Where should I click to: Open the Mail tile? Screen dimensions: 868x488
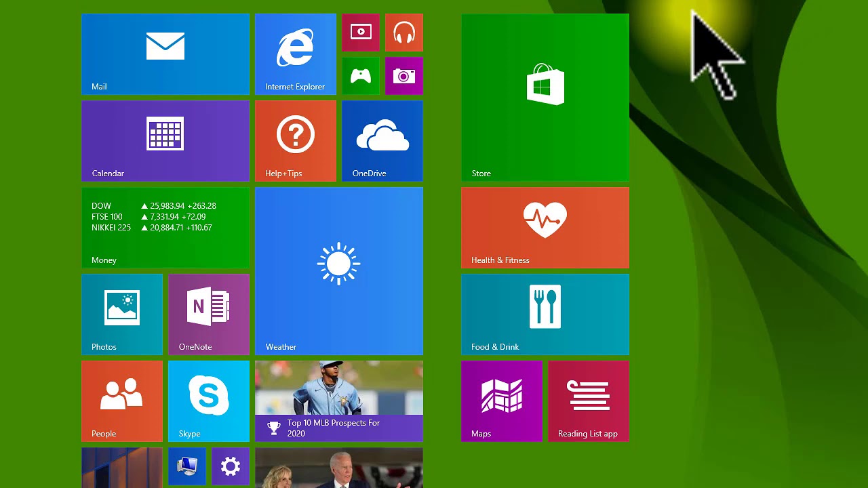165,54
